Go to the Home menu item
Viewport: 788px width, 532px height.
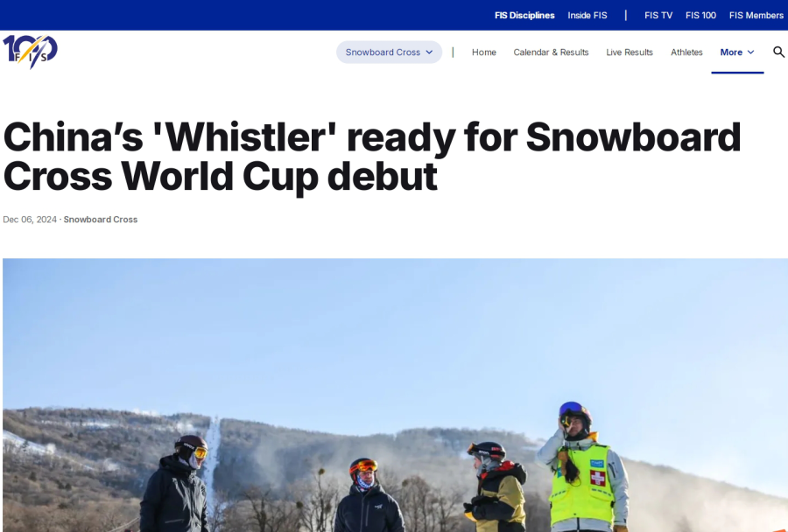pyautogui.click(x=484, y=52)
